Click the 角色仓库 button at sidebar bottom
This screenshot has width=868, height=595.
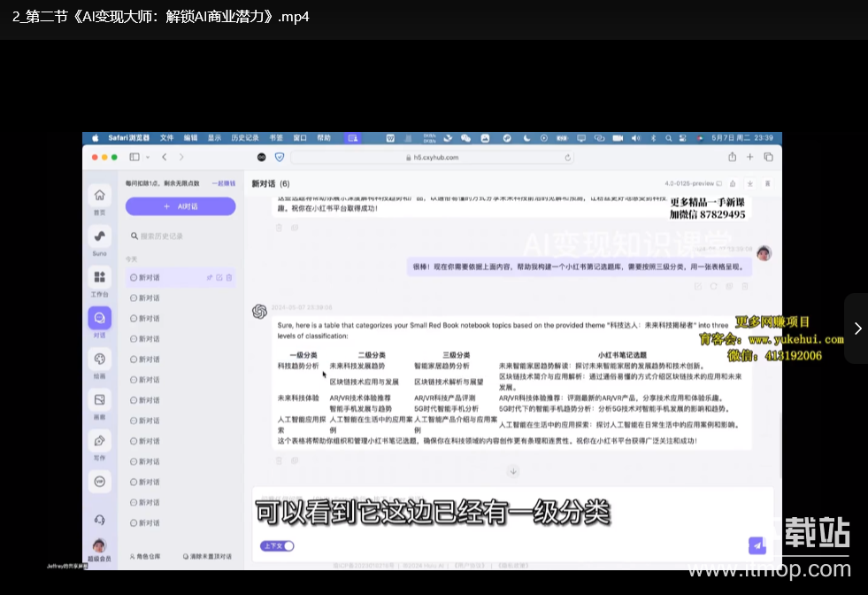(x=145, y=556)
